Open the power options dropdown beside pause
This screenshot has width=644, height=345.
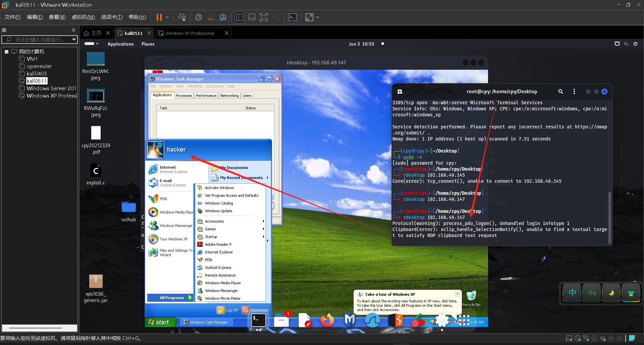coord(167,17)
